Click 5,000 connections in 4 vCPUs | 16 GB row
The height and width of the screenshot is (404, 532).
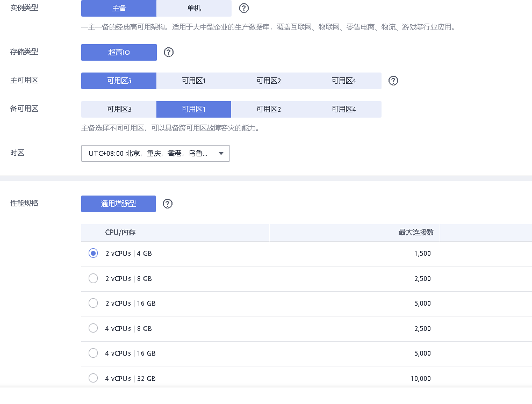click(x=422, y=353)
